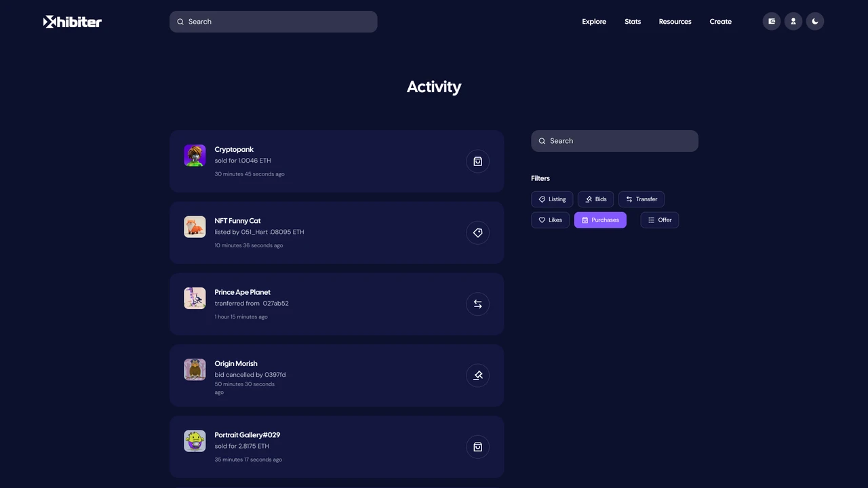Click 'sold for 2.8175 ETH' text

242,446
